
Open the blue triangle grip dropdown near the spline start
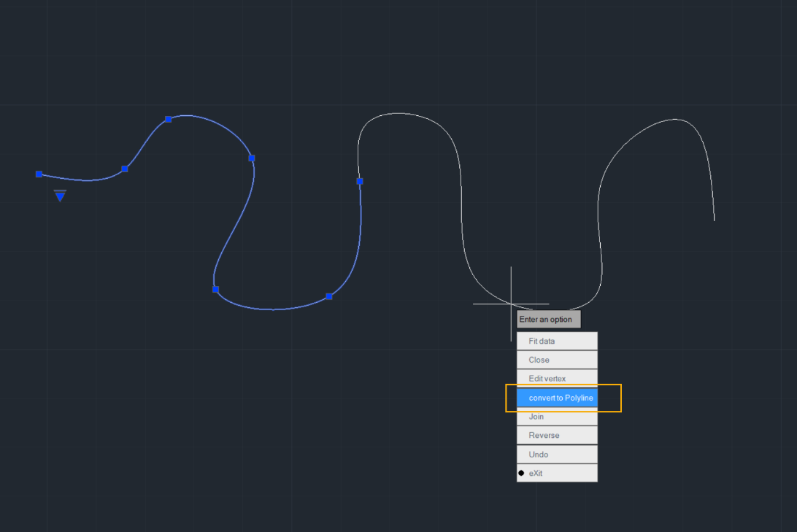tap(60, 196)
